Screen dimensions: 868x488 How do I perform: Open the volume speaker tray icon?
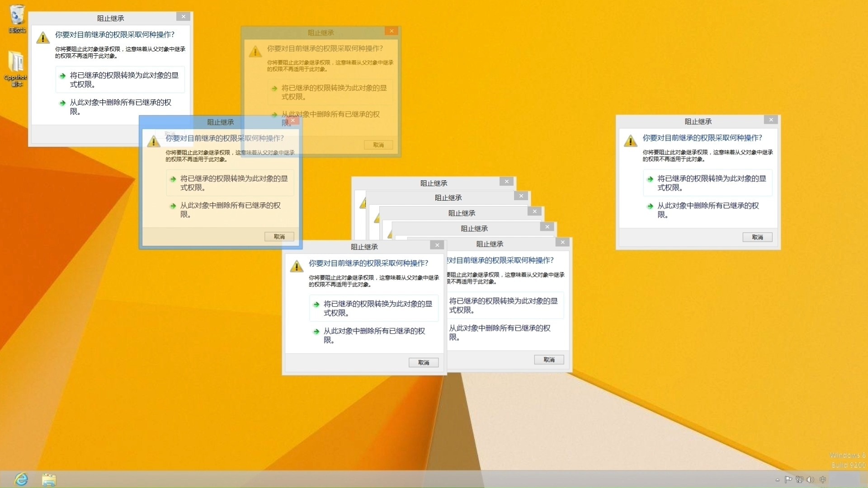tap(810, 479)
